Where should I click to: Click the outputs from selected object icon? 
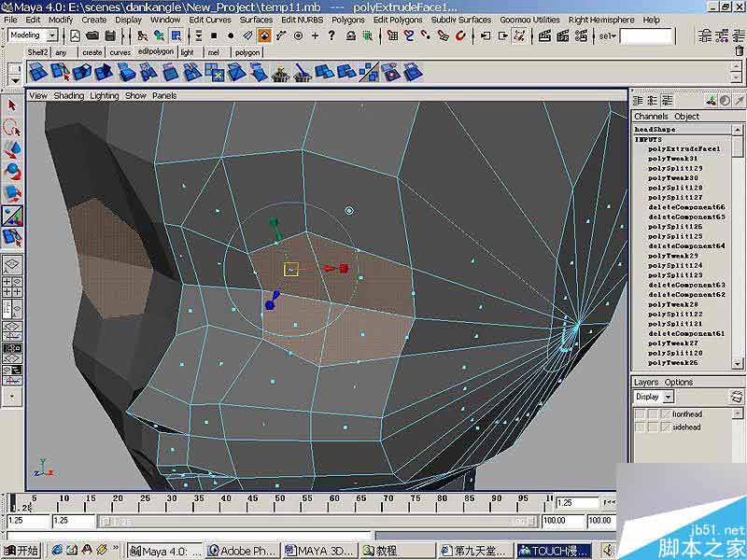coord(502,35)
